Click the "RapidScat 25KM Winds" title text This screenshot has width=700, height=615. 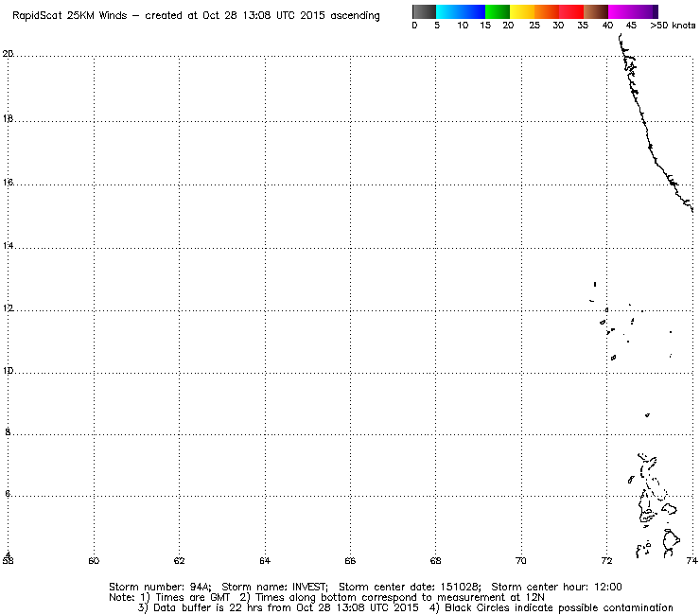(x=70, y=16)
